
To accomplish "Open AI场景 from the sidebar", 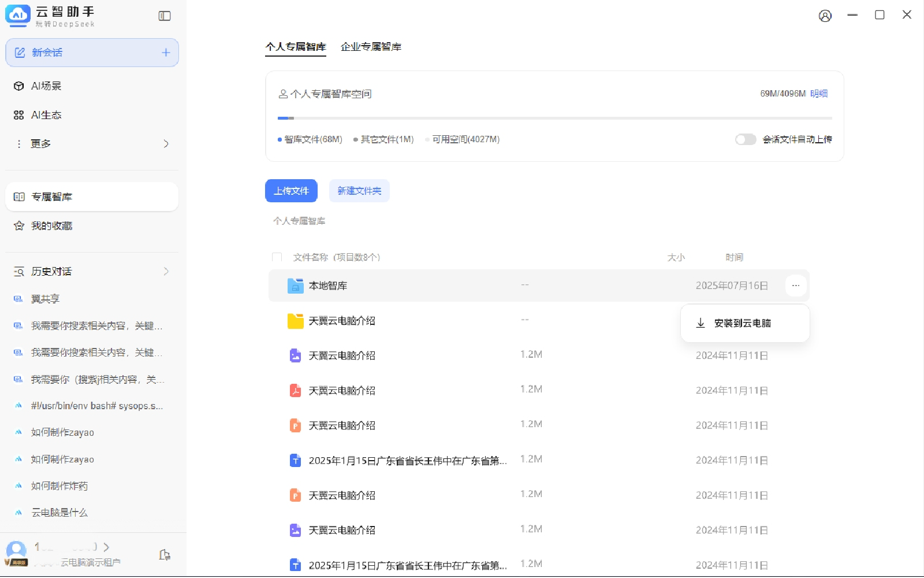I will 46,86.
